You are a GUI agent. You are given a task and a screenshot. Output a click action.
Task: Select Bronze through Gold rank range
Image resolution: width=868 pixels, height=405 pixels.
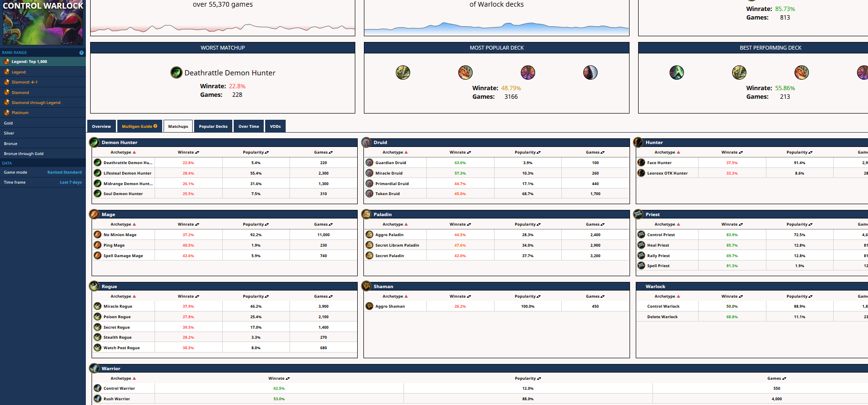point(43,154)
